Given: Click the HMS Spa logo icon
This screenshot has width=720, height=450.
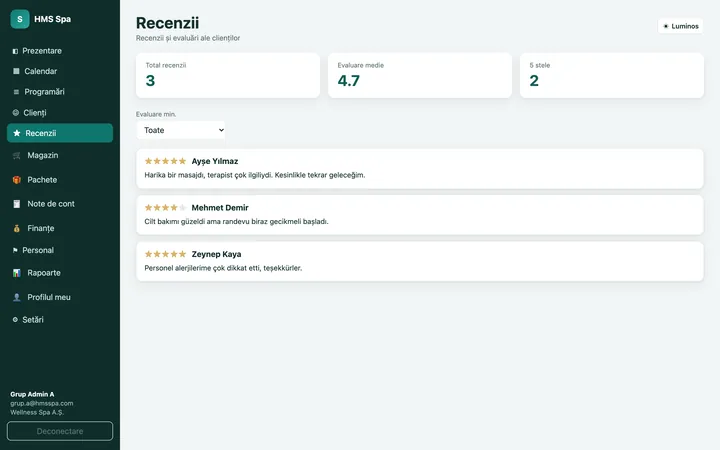Looking at the screenshot, I should (20, 19).
